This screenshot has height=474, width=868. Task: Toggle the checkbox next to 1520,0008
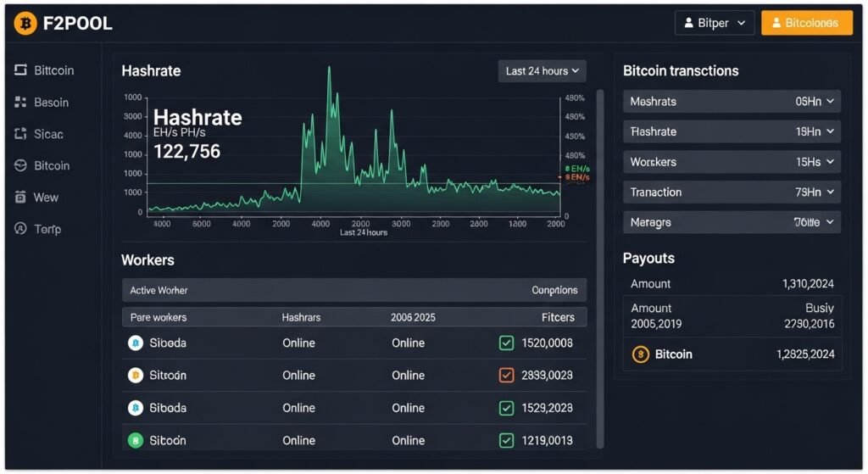pyautogui.click(x=506, y=343)
